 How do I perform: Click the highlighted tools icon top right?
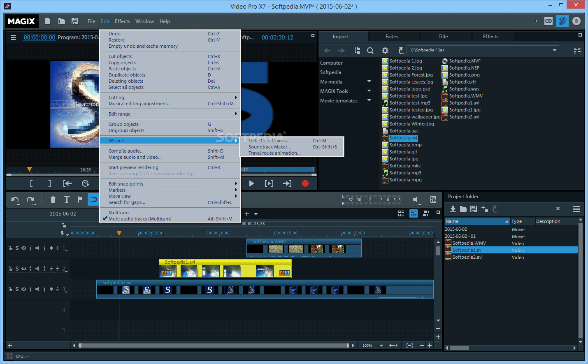562,21
